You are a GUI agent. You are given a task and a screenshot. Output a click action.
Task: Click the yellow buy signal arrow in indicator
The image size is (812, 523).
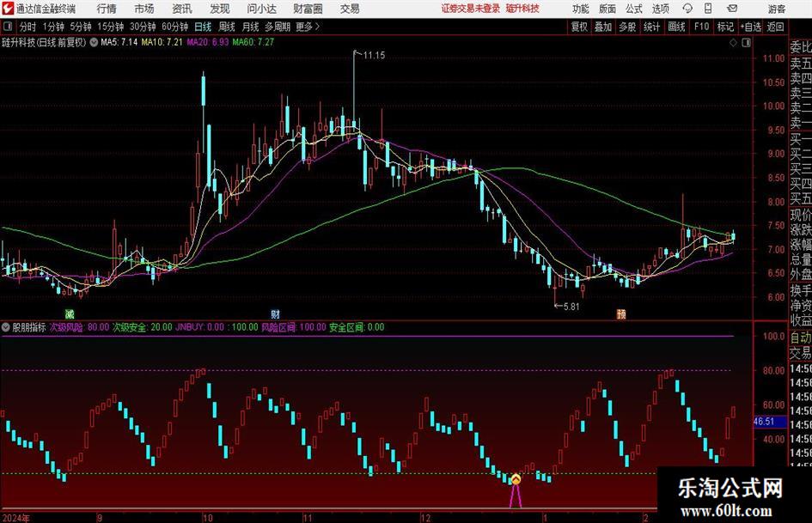click(x=516, y=479)
